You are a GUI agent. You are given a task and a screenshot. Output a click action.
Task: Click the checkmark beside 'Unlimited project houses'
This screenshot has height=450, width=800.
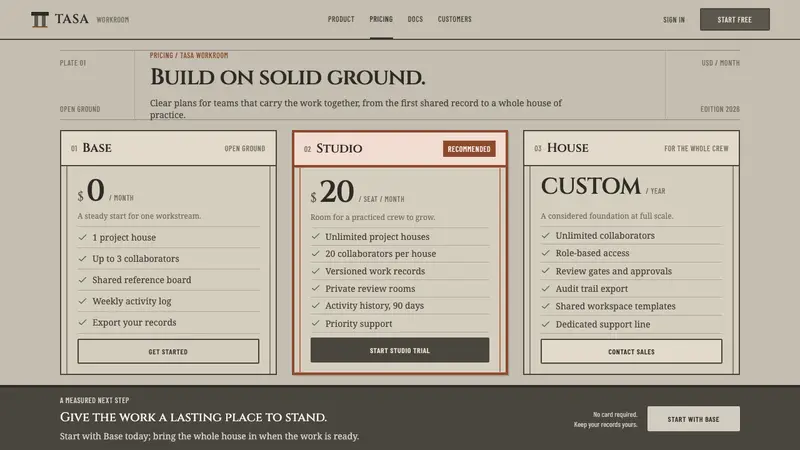[x=316, y=236]
